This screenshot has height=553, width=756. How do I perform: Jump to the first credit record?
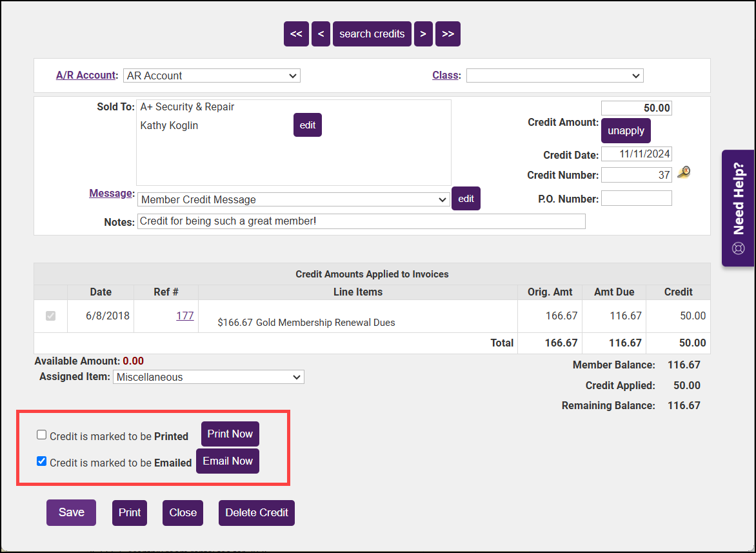click(296, 34)
